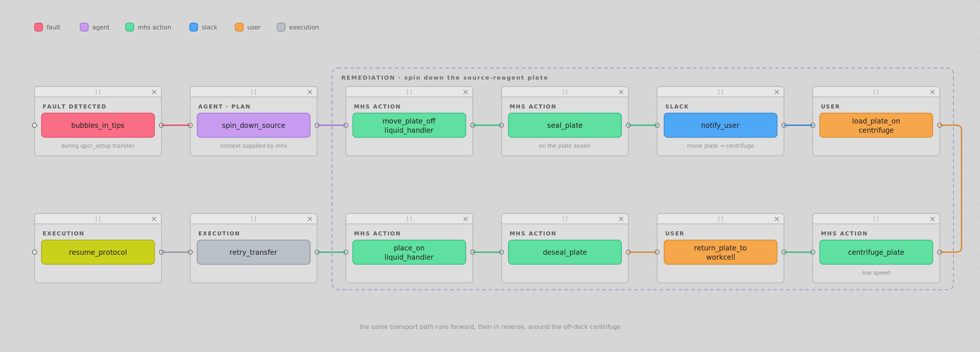This screenshot has width=980, height=352.
Task: Click the 'low speed' caption
Action: [876, 273]
